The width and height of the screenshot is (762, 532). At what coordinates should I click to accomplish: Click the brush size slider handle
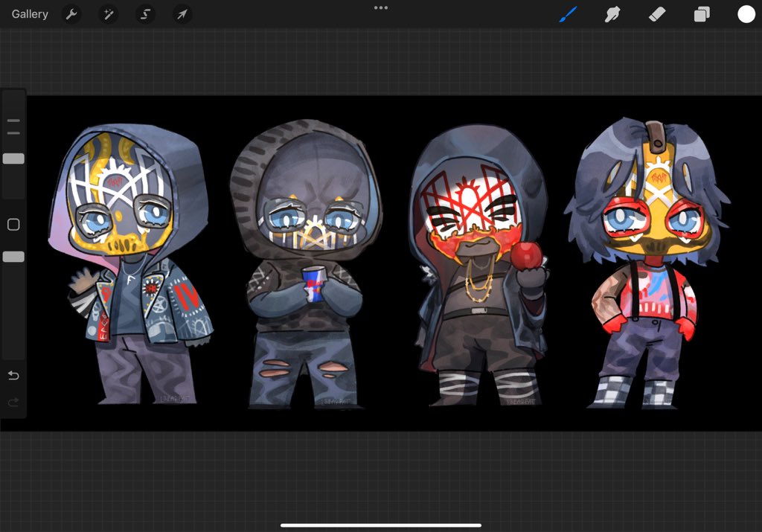coord(13,158)
